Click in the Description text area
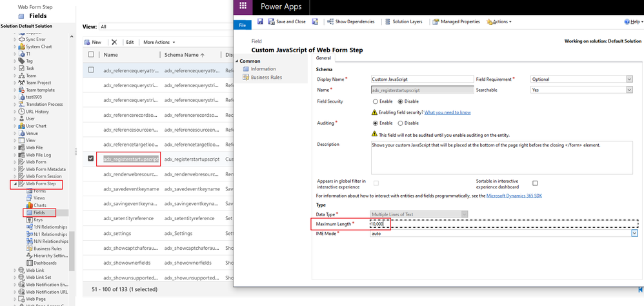 pos(501,158)
